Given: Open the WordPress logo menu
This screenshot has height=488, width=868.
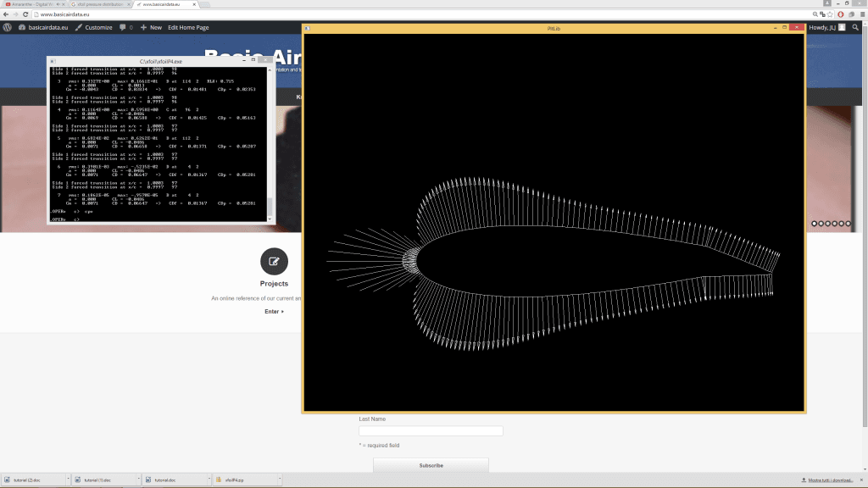Looking at the screenshot, I should pos(7,27).
